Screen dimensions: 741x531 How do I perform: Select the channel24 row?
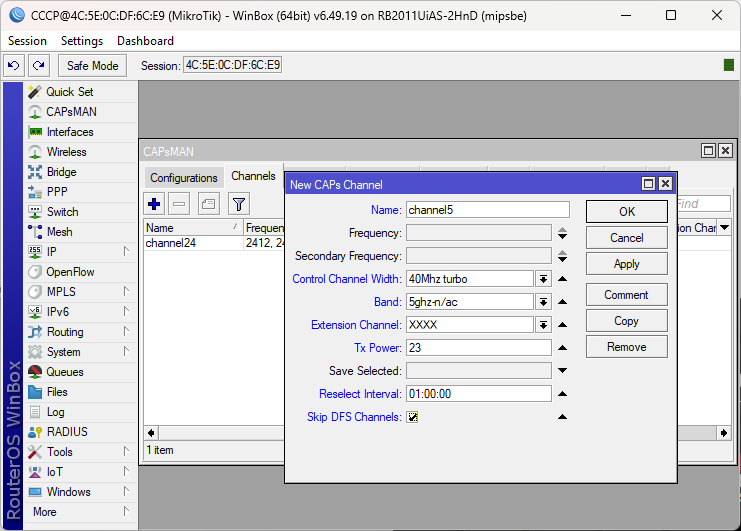[x=214, y=243]
